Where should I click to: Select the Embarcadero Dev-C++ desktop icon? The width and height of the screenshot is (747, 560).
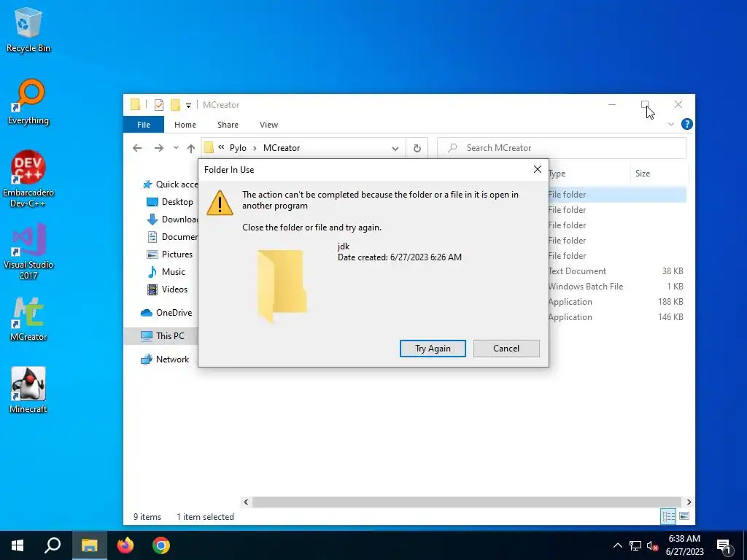pos(28,179)
